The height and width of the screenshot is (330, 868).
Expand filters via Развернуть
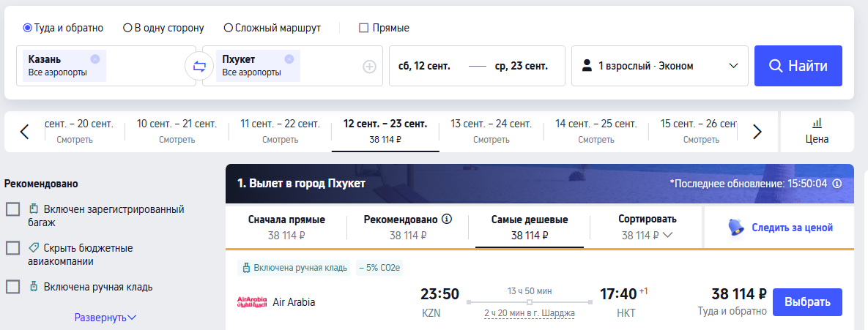coord(105,318)
